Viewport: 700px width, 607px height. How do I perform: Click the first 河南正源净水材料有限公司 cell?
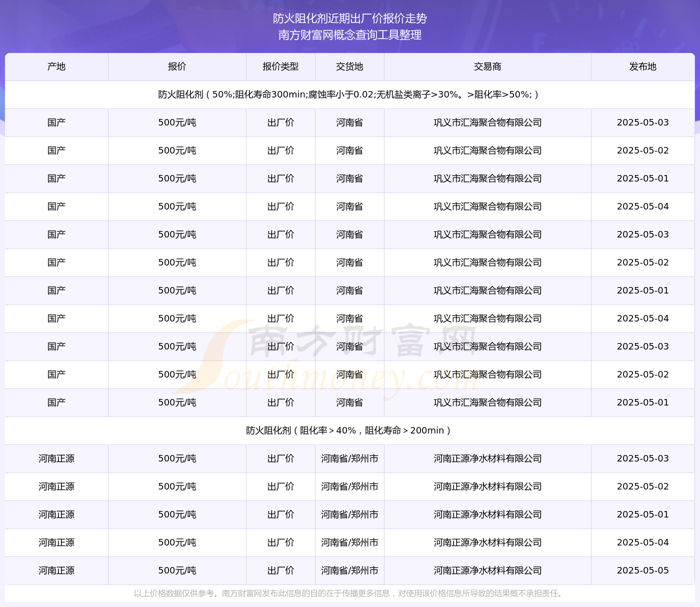pos(487,458)
